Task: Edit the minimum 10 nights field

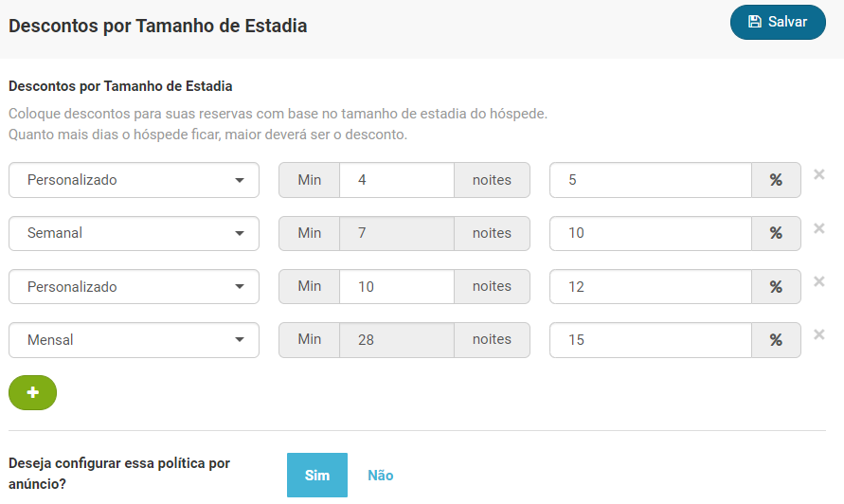Action: tap(397, 286)
